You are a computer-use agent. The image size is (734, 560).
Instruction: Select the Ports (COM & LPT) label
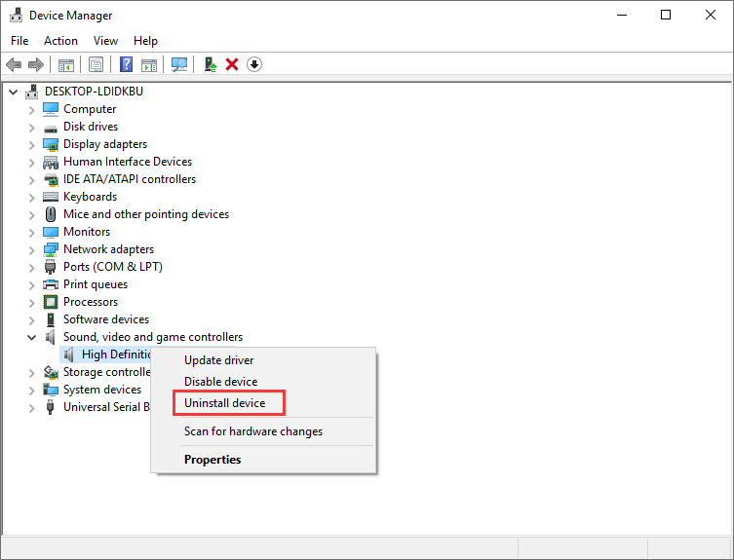tap(113, 267)
